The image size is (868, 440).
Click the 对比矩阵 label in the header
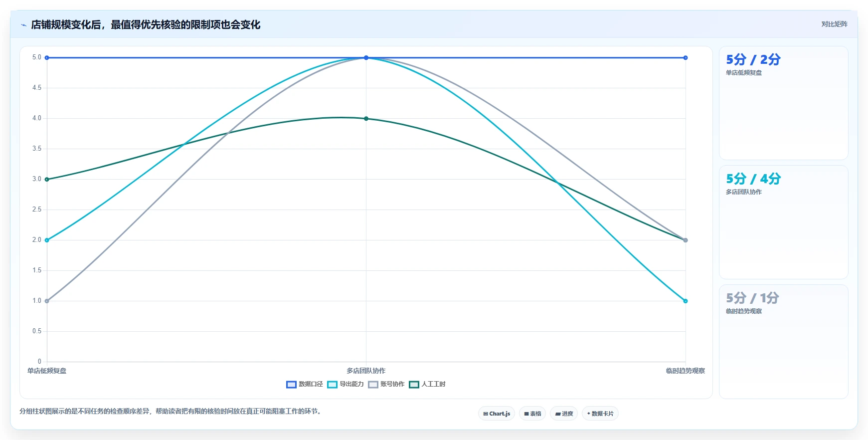pos(834,24)
